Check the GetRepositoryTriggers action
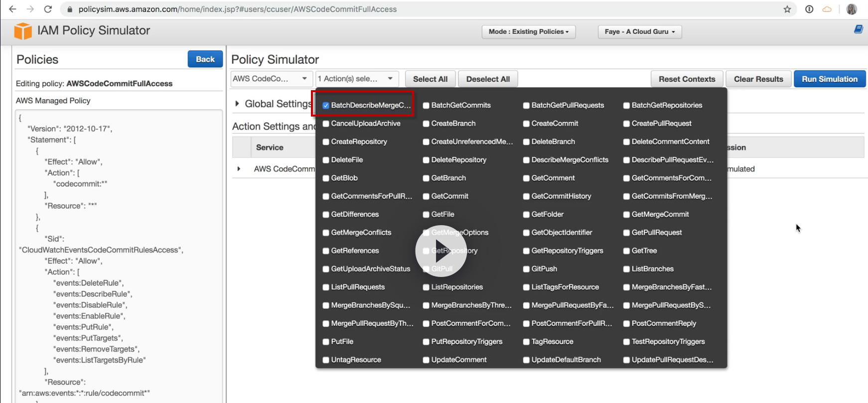 tap(526, 251)
